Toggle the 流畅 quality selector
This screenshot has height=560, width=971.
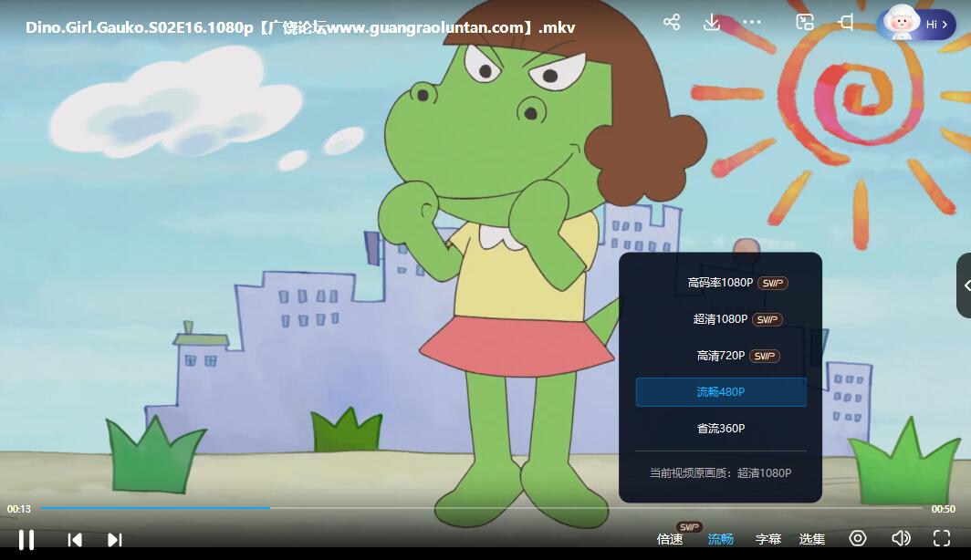pyautogui.click(x=721, y=539)
